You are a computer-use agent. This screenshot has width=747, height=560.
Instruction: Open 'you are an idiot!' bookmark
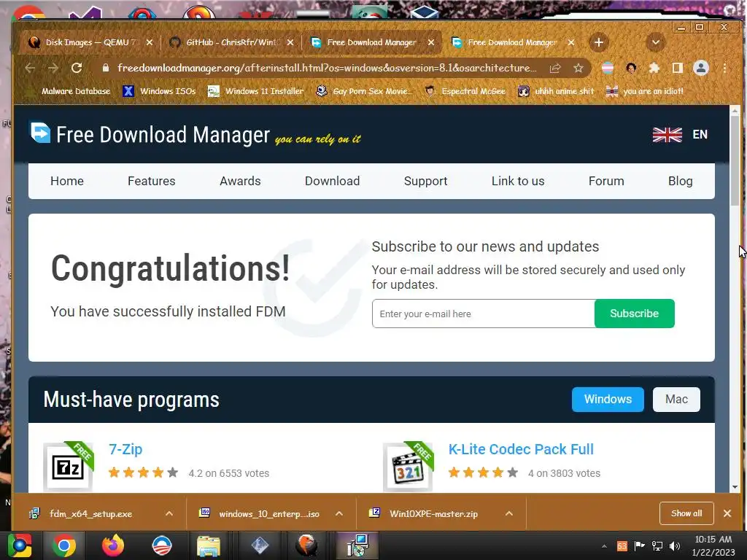tap(645, 91)
